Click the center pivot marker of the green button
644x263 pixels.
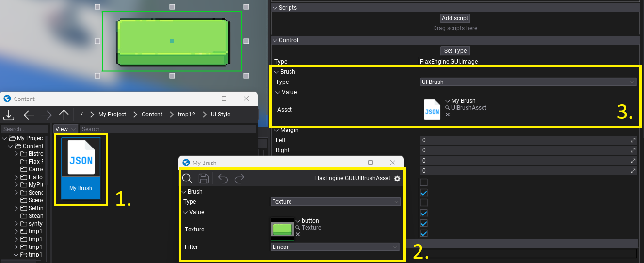coord(172,41)
